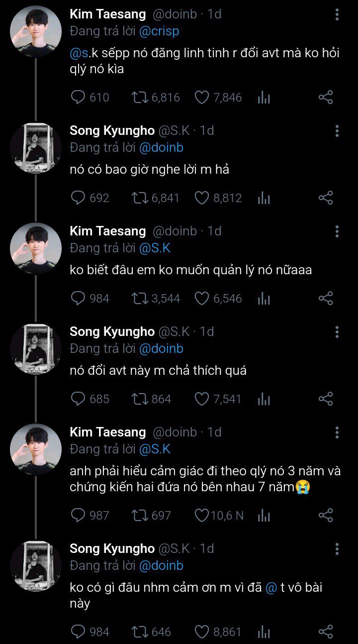Open more options on 'nó có bao giờ' tweet
The height and width of the screenshot is (644, 358).
(x=337, y=131)
